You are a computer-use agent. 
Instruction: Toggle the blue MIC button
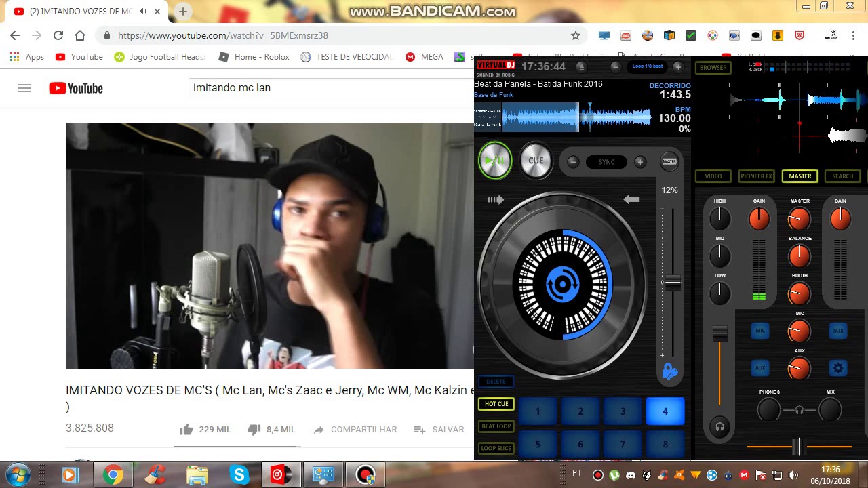[760, 331]
